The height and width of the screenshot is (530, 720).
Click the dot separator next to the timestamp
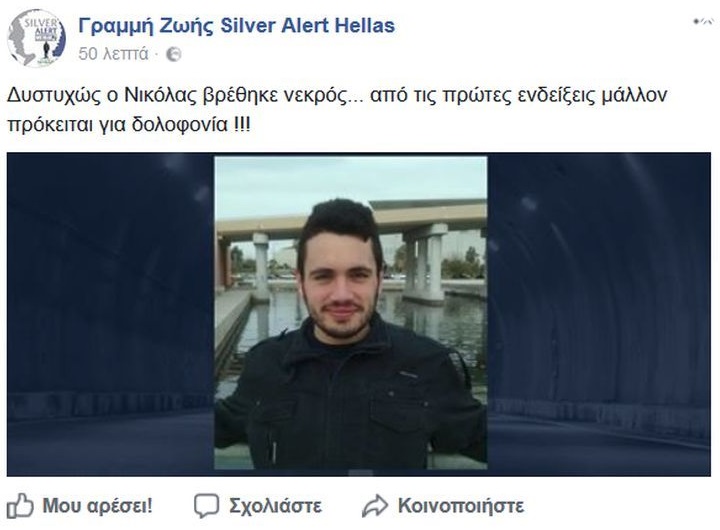(156, 55)
